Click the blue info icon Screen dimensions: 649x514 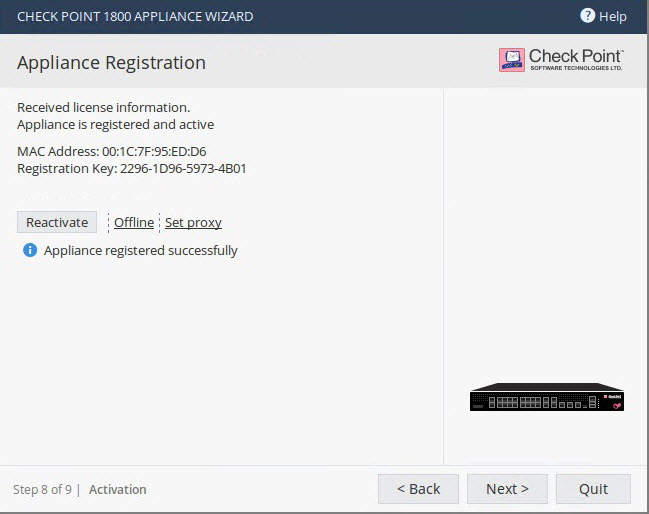30,250
